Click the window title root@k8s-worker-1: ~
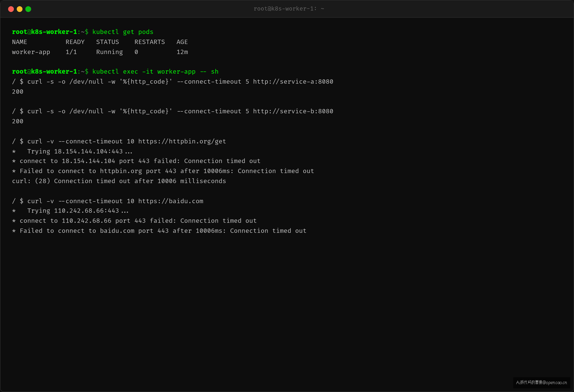574x392 pixels. 289,9
